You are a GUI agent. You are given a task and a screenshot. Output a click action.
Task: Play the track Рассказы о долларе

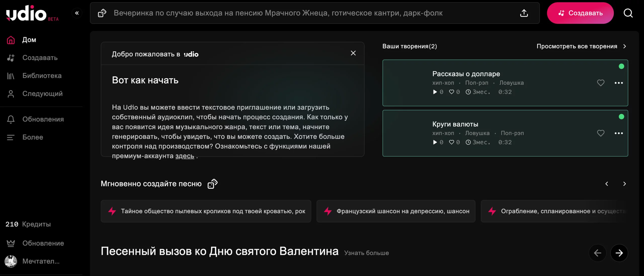tap(435, 92)
